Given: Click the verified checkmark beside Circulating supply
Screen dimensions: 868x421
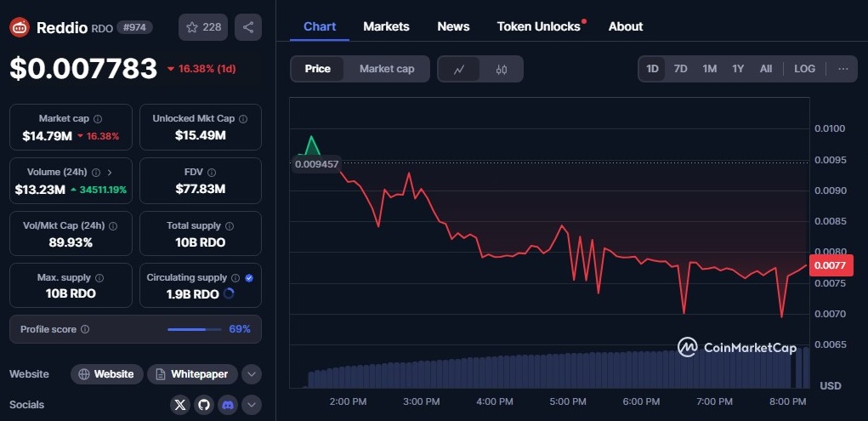Looking at the screenshot, I should (x=249, y=278).
